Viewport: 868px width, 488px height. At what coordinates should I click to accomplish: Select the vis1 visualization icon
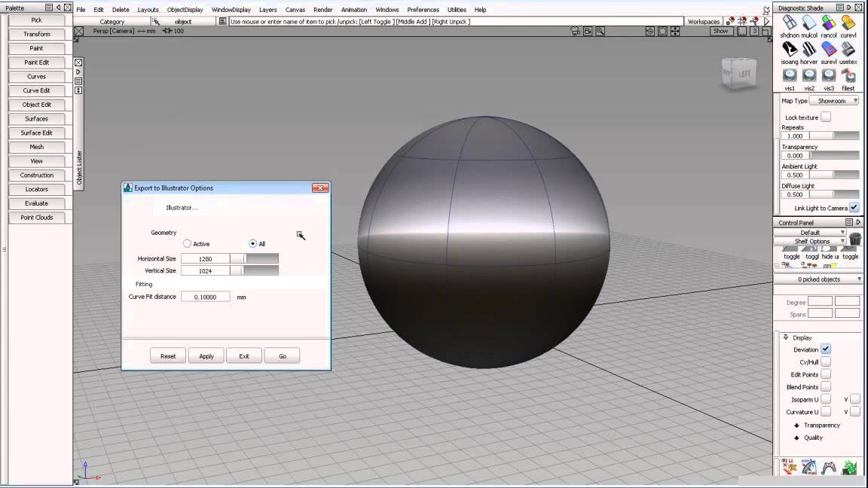790,76
